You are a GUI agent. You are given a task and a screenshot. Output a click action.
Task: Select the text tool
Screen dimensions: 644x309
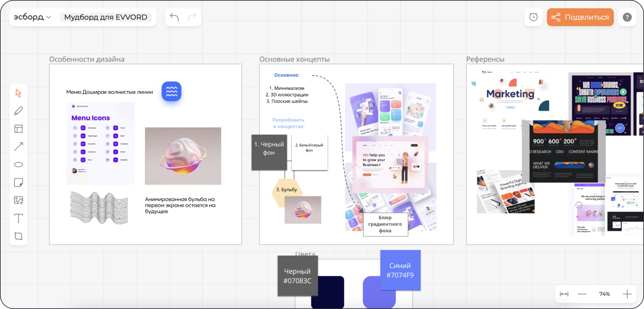[18, 218]
